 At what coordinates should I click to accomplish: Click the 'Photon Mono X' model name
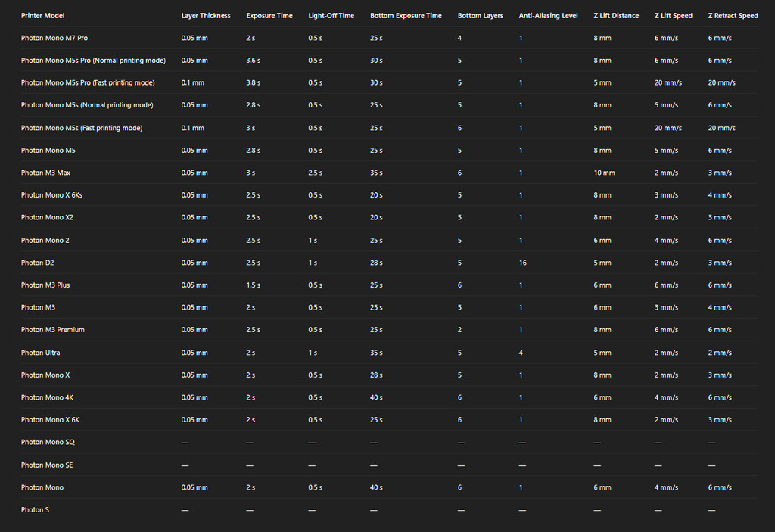pos(45,375)
